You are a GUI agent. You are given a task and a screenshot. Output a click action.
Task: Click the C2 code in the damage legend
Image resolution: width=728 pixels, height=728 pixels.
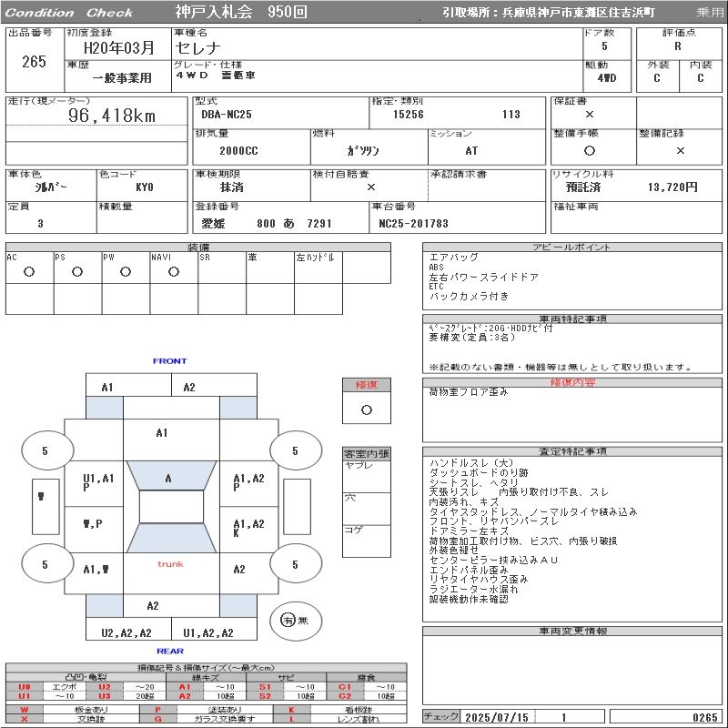345,696
